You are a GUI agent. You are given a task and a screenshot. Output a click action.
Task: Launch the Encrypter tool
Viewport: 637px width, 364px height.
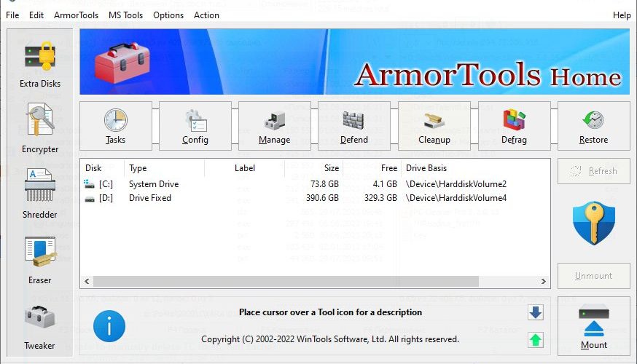(x=40, y=128)
